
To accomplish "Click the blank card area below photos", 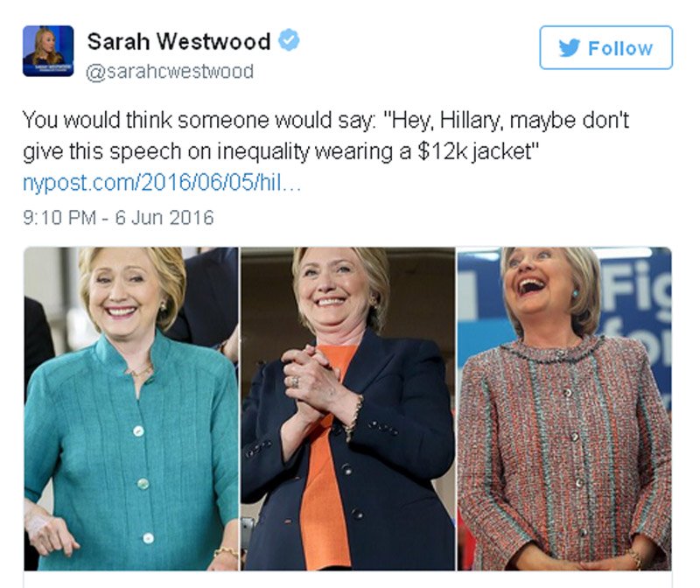I will [x=347, y=579].
